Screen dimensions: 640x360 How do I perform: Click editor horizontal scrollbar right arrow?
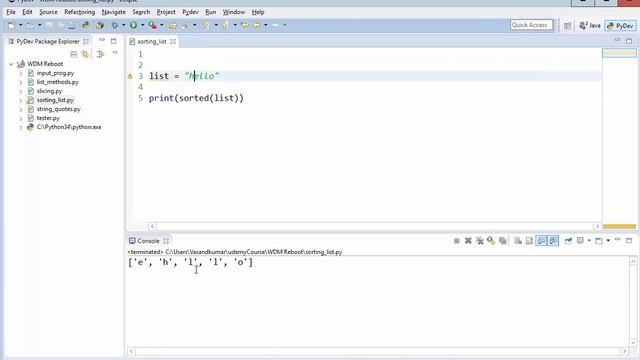click(597, 226)
